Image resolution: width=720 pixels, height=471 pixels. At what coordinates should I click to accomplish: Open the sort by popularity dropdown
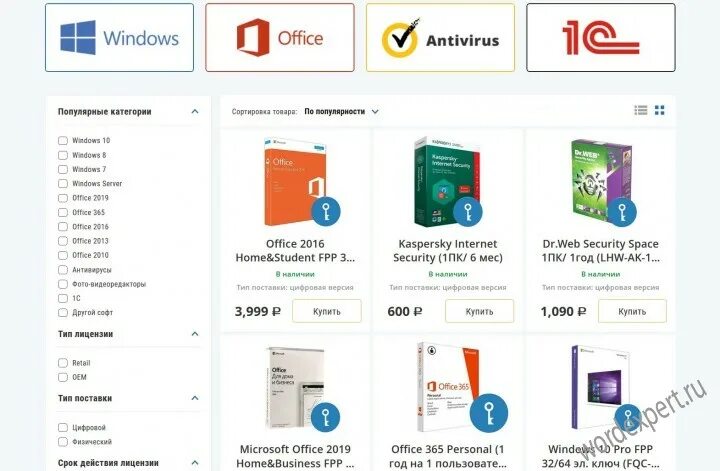pos(341,112)
